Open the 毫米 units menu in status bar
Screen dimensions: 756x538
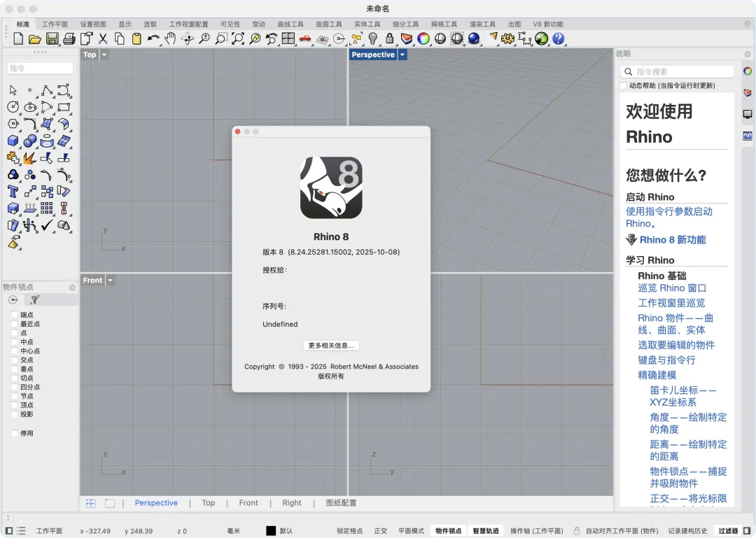coord(234,531)
